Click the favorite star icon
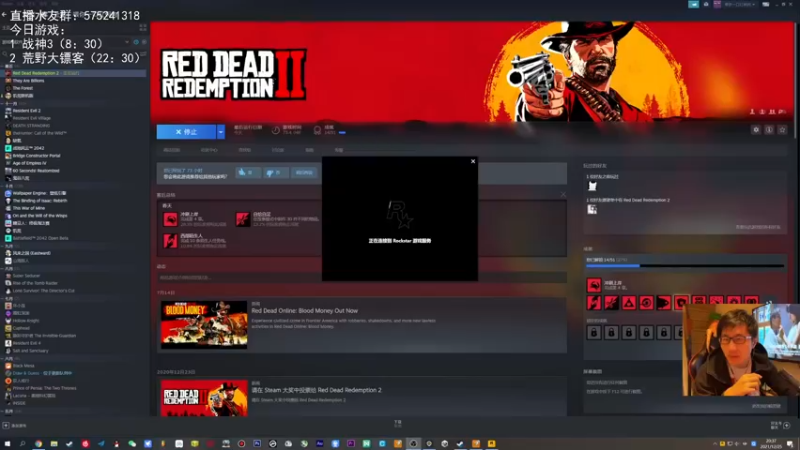Screen dimensions: 800x450 coord(782,130)
